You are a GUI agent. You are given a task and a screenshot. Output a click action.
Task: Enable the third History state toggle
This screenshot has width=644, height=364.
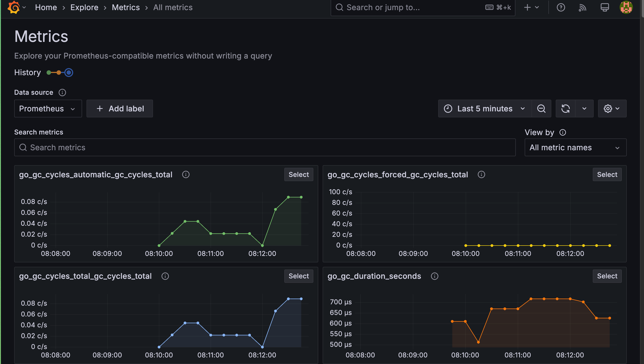pyautogui.click(x=68, y=72)
